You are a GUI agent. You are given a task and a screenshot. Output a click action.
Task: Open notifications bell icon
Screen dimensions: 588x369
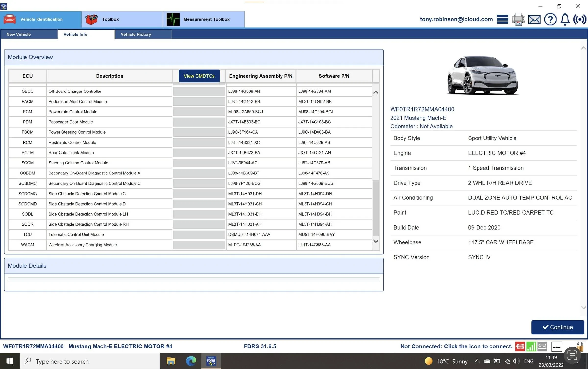click(565, 19)
